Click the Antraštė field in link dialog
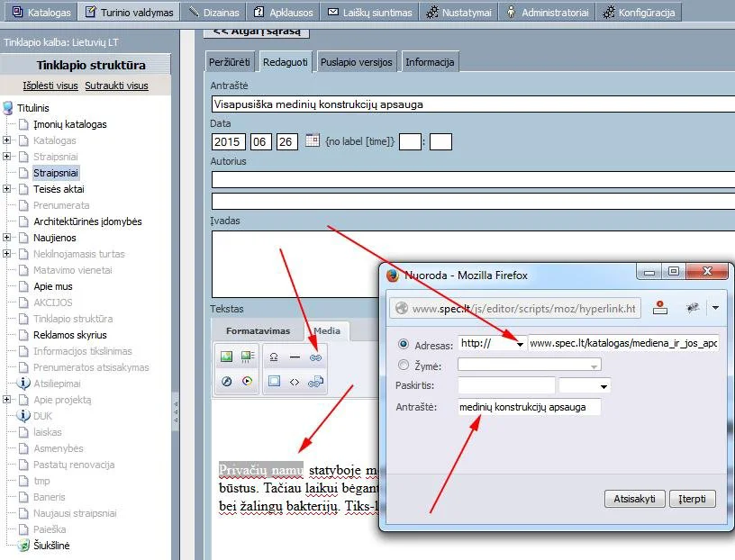This screenshot has height=560, width=735. tap(530, 407)
